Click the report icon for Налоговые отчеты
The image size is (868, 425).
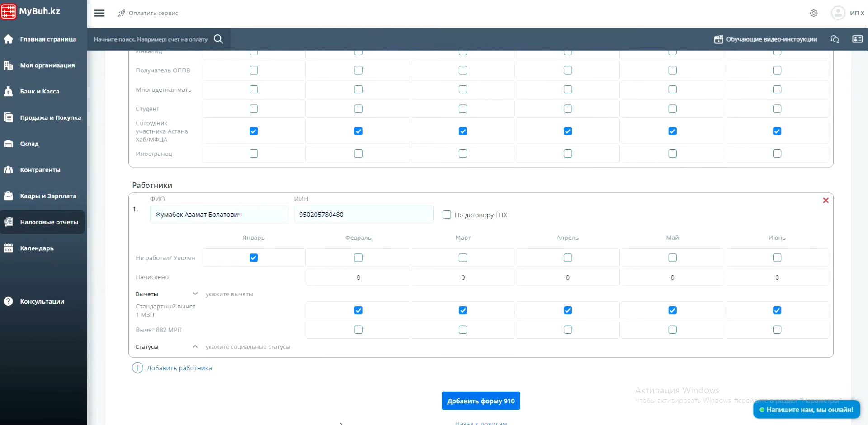pyautogui.click(x=8, y=222)
